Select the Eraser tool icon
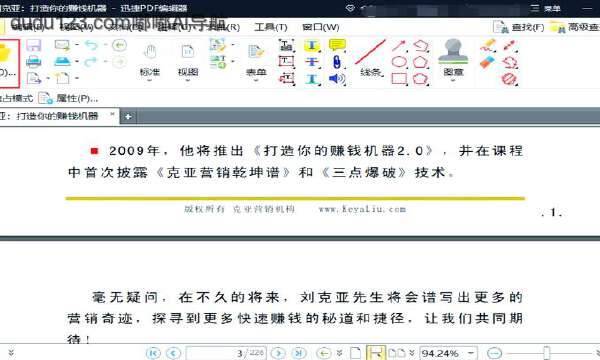The height and width of the screenshot is (360, 600). coord(487,62)
